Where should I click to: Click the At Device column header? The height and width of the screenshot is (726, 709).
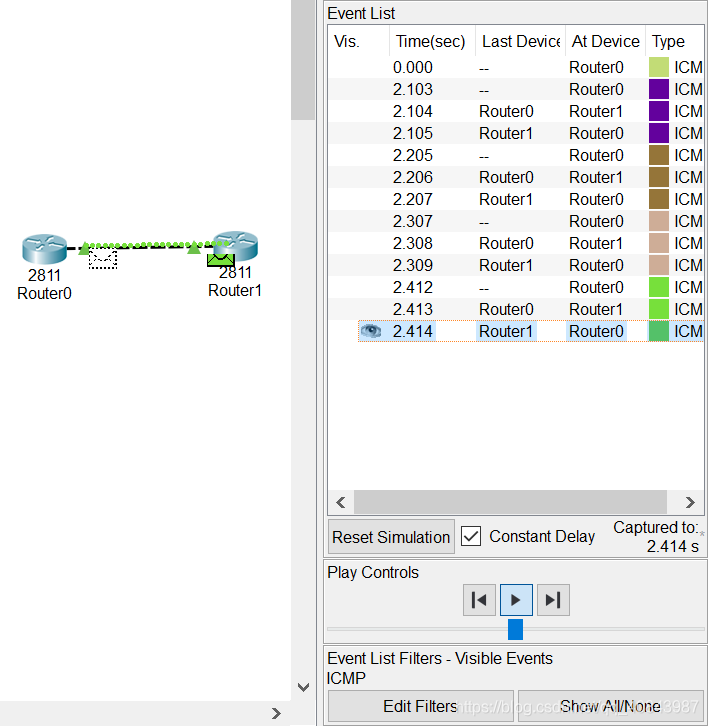[x=605, y=42]
